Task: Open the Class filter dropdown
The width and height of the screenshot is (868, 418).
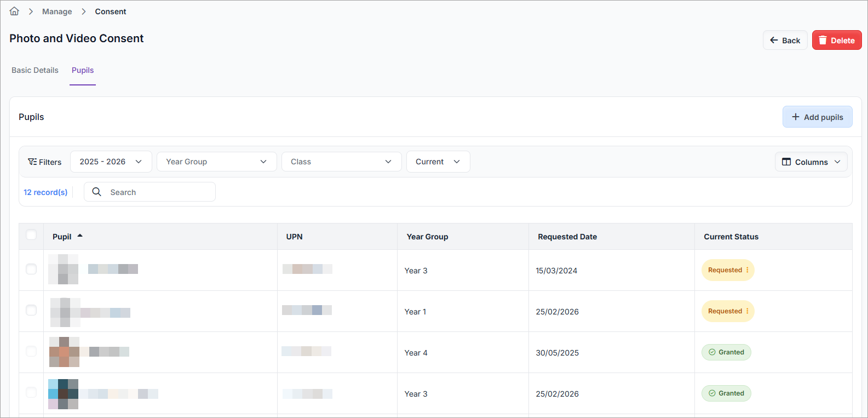Action: 341,162
